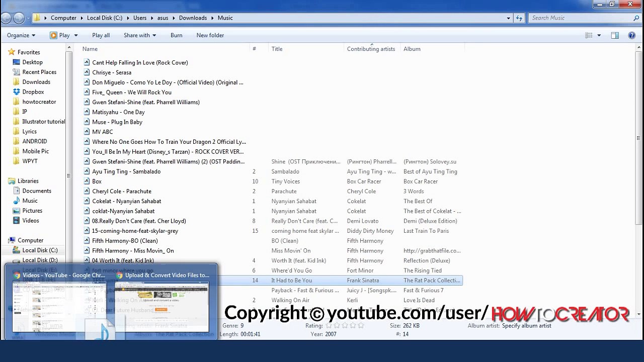The height and width of the screenshot is (362, 644).
Task: Click the Music library icon
Action: (x=16, y=201)
